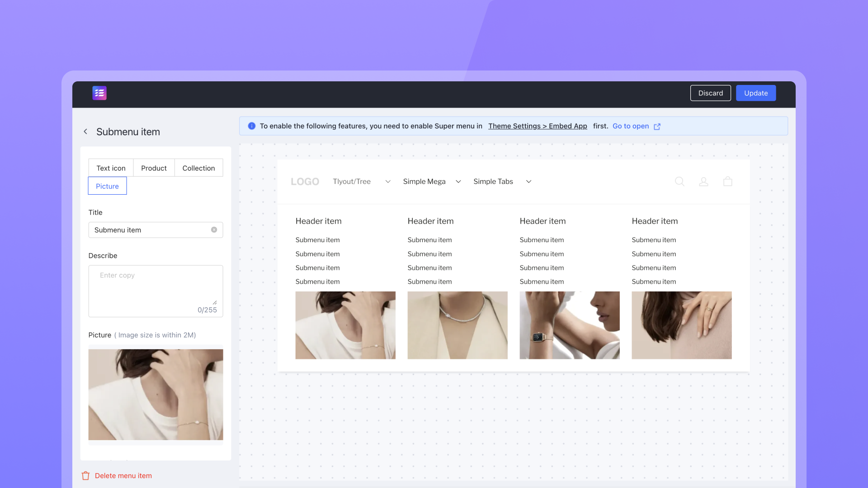Image resolution: width=868 pixels, height=488 pixels.
Task: Click the uploaded picture thumbnail in sidebar
Action: [x=156, y=394]
